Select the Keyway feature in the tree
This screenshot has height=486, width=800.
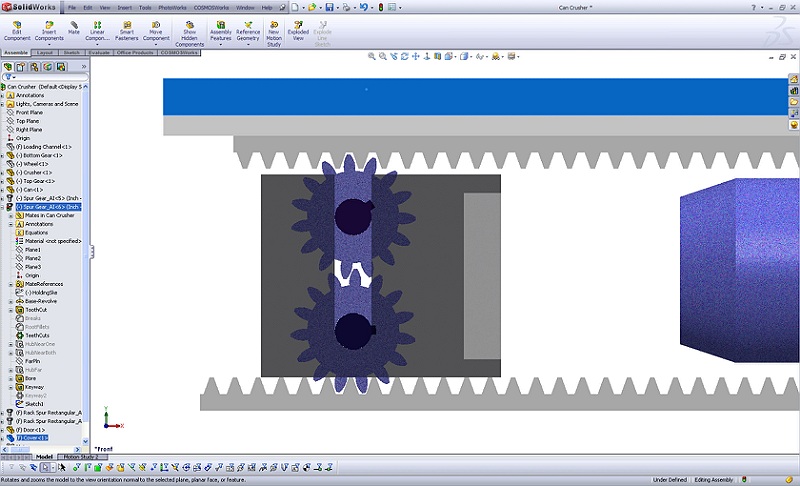[34, 387]
